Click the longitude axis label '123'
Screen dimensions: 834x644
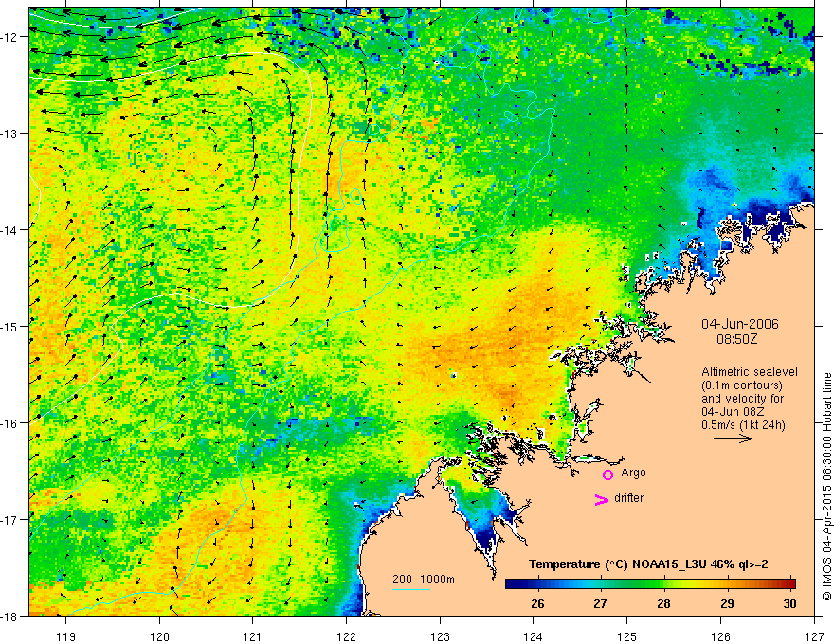(x=440, y=636)
